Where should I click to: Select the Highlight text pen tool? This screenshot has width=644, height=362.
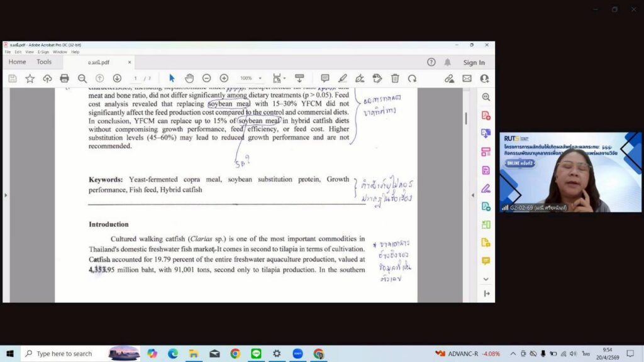click(342, 79)
